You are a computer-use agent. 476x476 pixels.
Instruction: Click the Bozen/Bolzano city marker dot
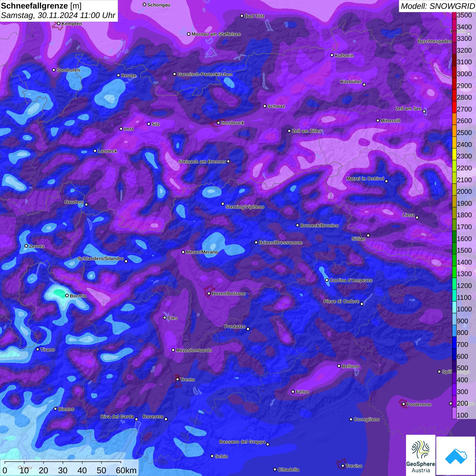pos(209,293)
